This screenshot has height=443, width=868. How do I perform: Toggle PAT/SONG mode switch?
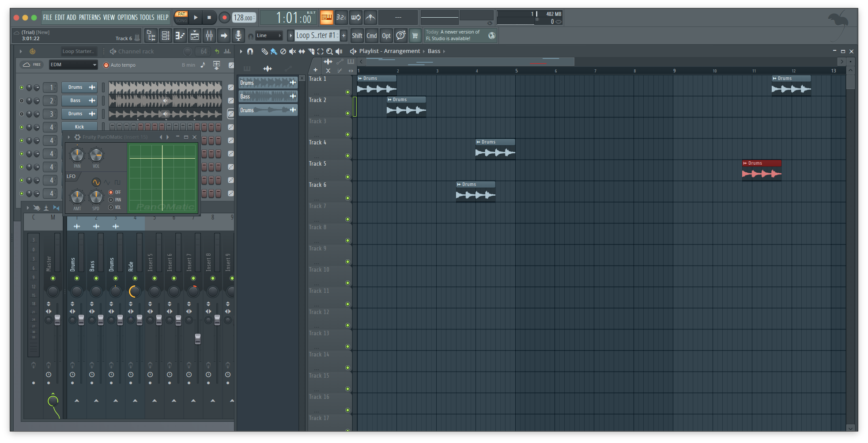(181, 18)
